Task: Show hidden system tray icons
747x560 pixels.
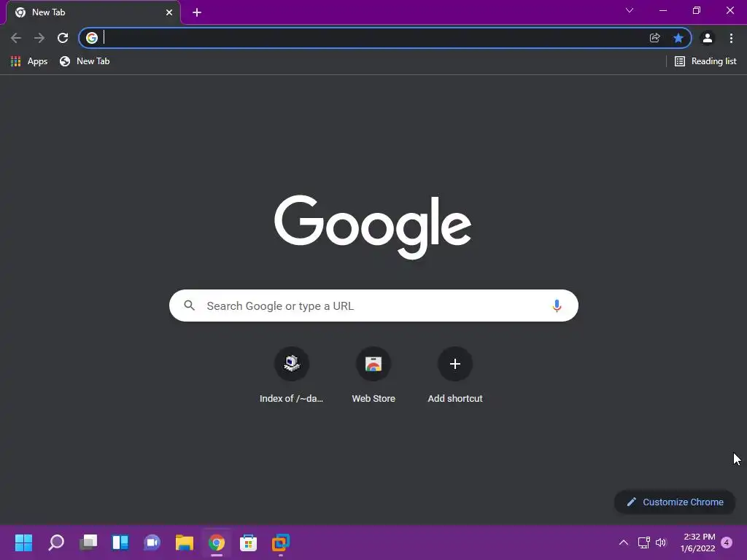Action: pos(624,542)
